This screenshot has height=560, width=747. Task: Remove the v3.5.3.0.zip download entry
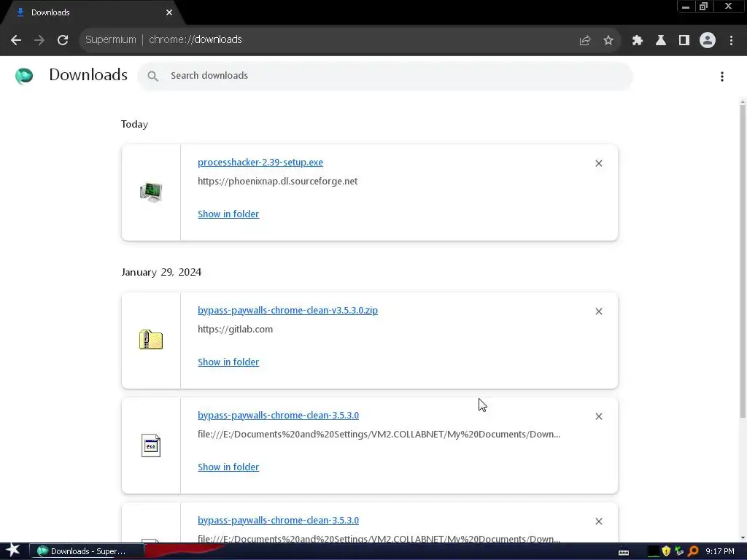599,311
